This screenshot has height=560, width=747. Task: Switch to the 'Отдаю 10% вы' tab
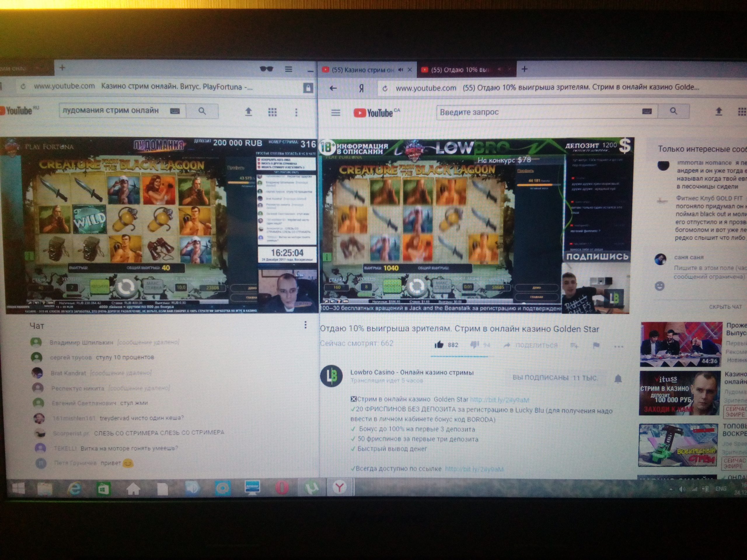coord(460,70)
